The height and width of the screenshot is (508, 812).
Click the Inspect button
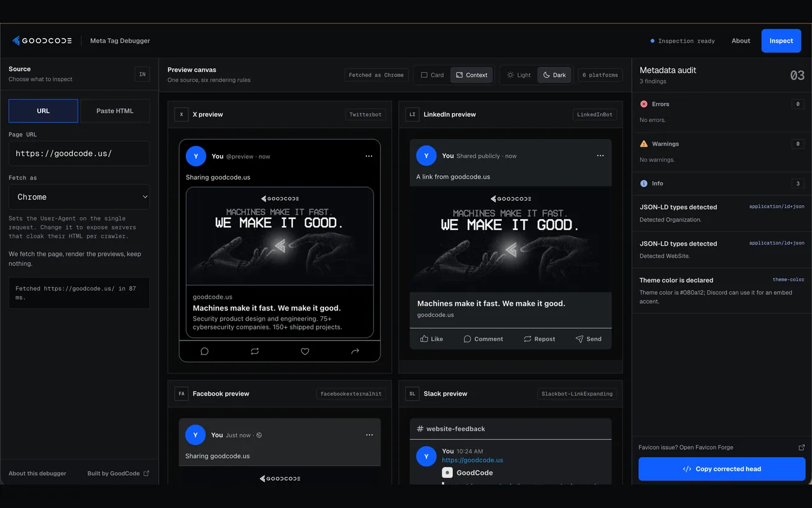click(781, 41)
